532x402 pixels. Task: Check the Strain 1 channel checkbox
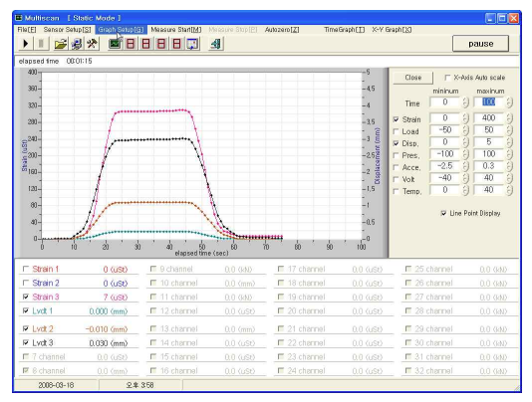pyautogui.click(x=26, y=269)
